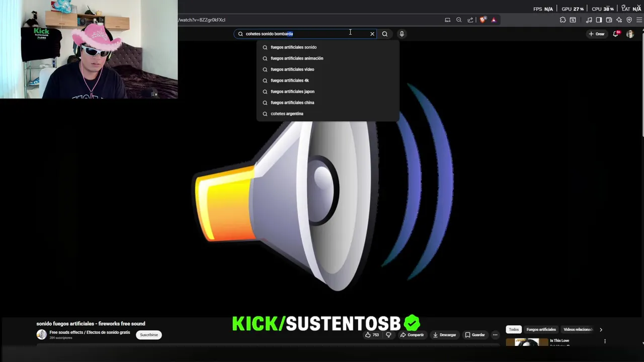Show next filter chips with arrow
The image size is (644, 362).
click(x=601, y=329)
